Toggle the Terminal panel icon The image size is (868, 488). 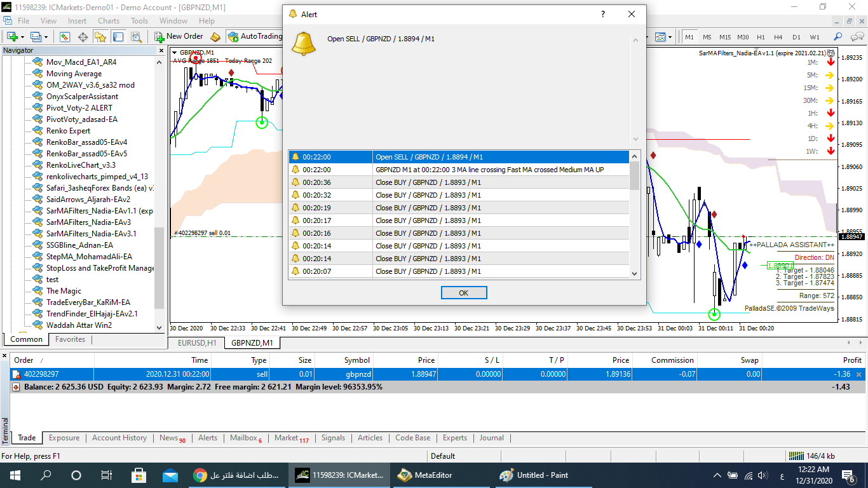118,37
